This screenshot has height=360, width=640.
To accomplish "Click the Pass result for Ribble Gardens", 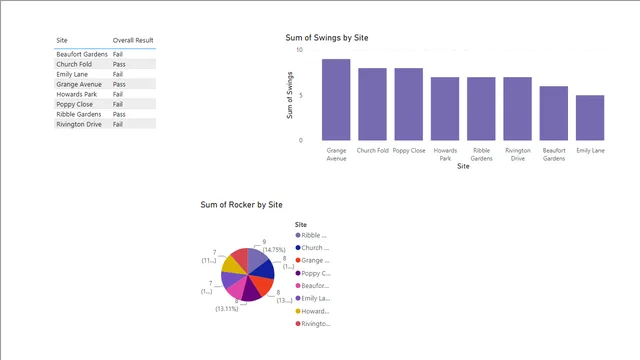I will [x=119, y=114].
